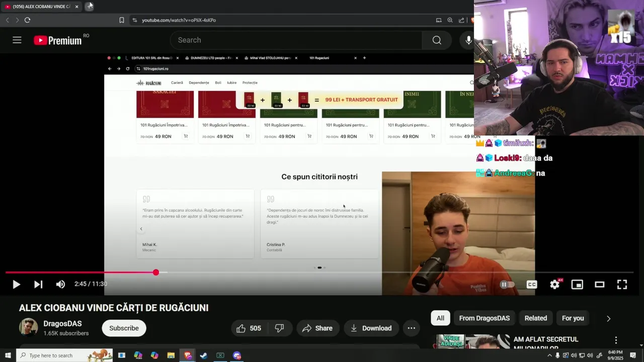Close the ALEX CIOBANU browser tab
The image size is (644, 362).
pos(76,7)
